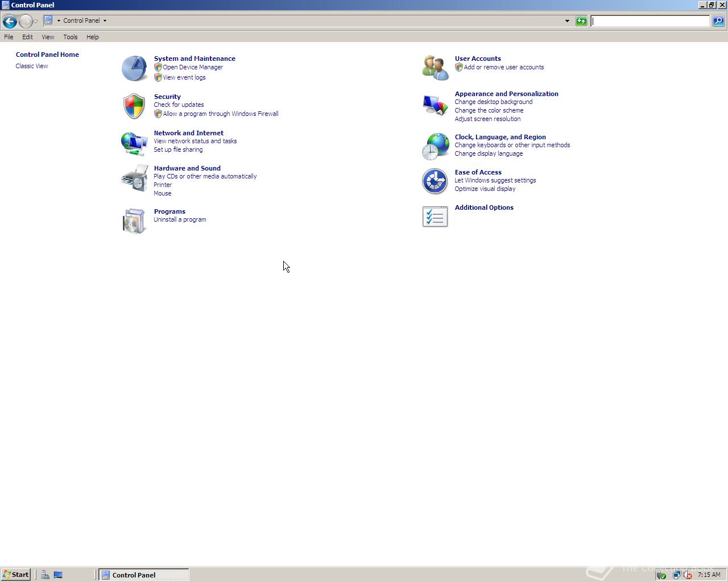Screen dimensions: 728x582
Task: Click Check for updates
Action: 179,105
